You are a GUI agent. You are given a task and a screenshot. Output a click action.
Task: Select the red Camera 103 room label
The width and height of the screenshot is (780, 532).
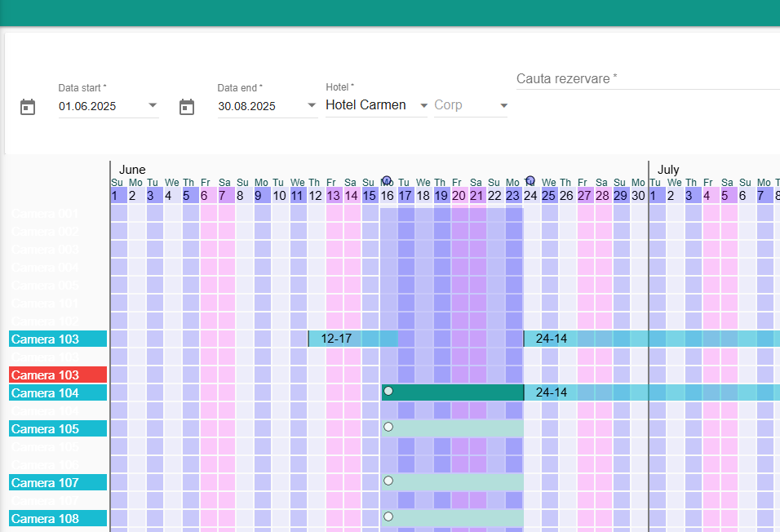coord(58,375)
